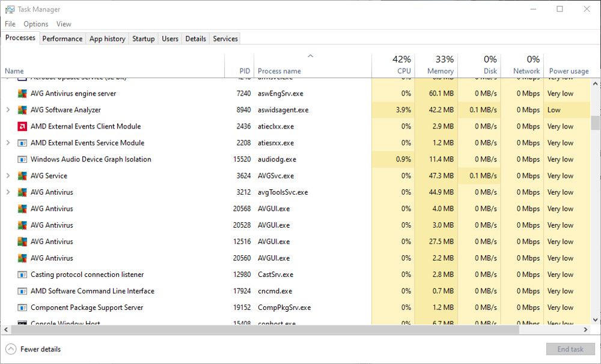Click the AMD Software Command Line Interface icon

point(22,291)
